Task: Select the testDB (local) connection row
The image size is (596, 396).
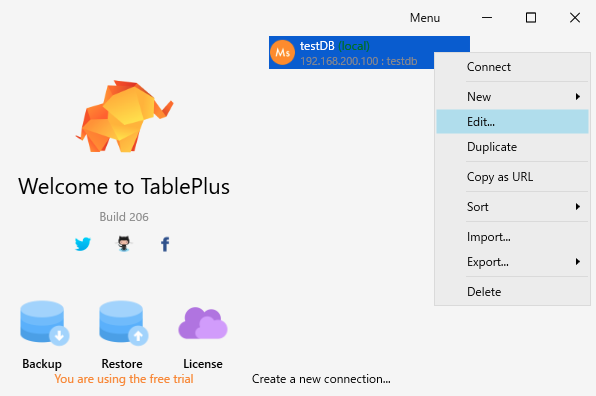Action: coord(369,52)
